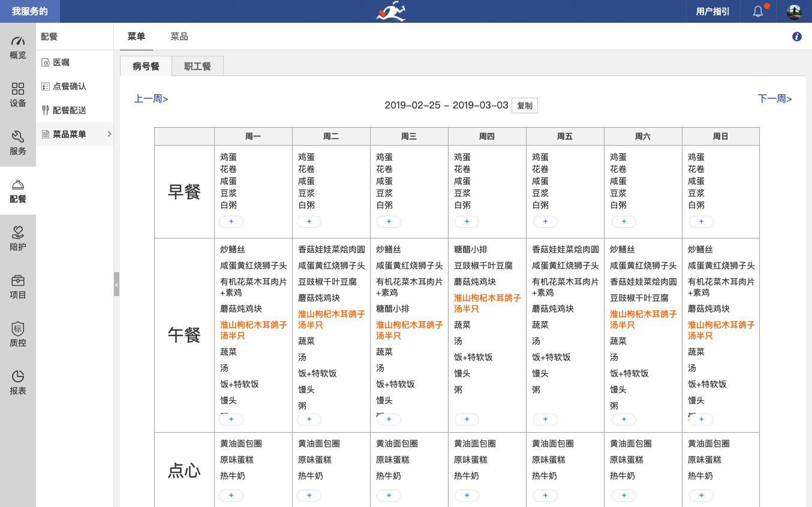Click the 午餐 row header
This screenshot has width=812, height=507.
(x=184, y=335)
